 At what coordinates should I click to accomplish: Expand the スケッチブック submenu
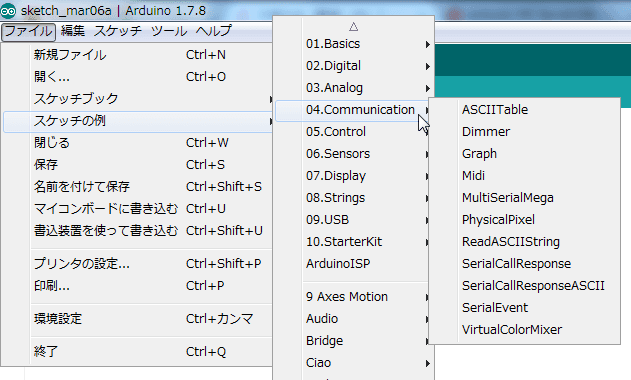[138, 99]
